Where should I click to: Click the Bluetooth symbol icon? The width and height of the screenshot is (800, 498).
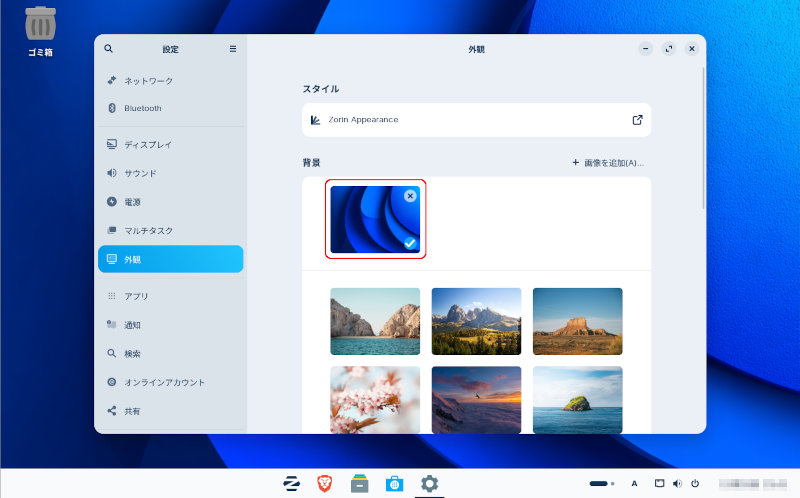(112, 108)
